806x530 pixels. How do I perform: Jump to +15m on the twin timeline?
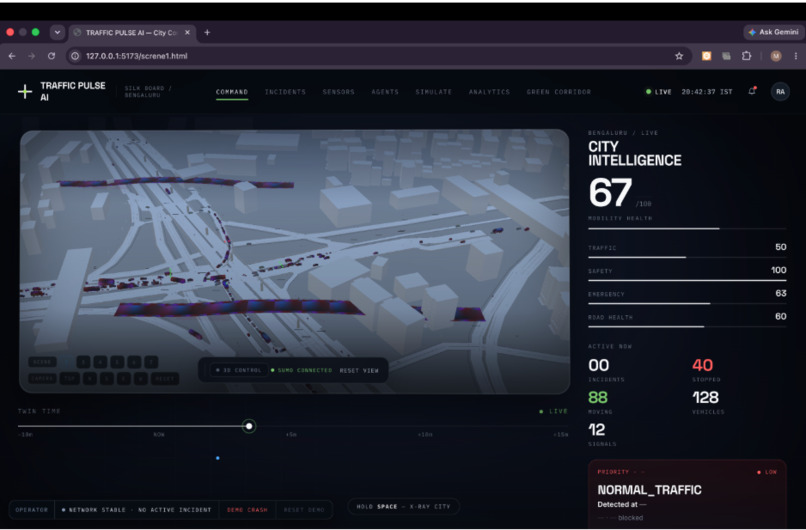(561, 435)
